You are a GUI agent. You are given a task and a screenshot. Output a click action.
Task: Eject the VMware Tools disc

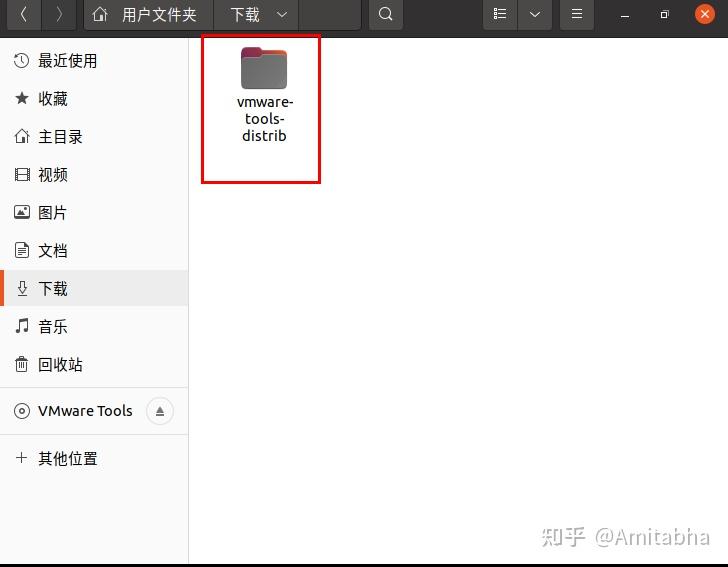(160, 411)
